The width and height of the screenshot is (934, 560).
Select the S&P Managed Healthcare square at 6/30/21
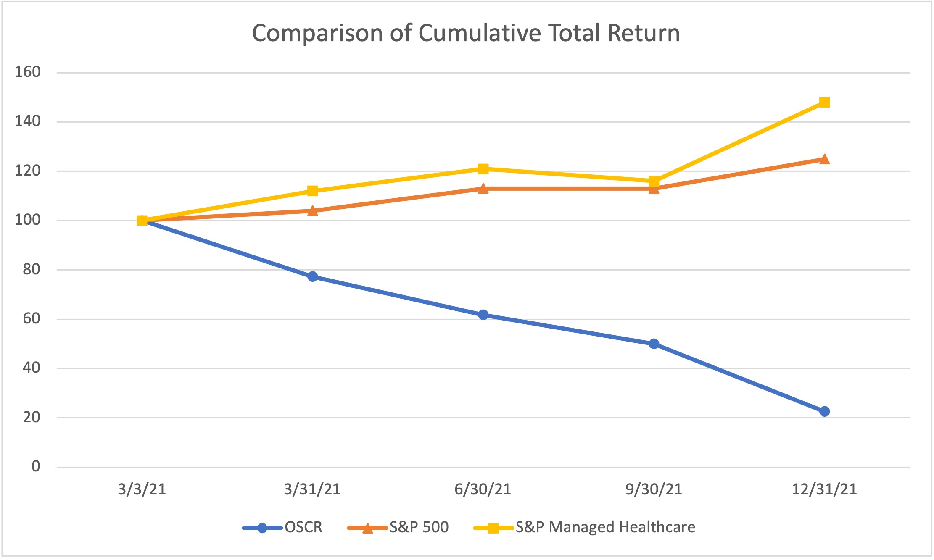(x=483, y=169)
